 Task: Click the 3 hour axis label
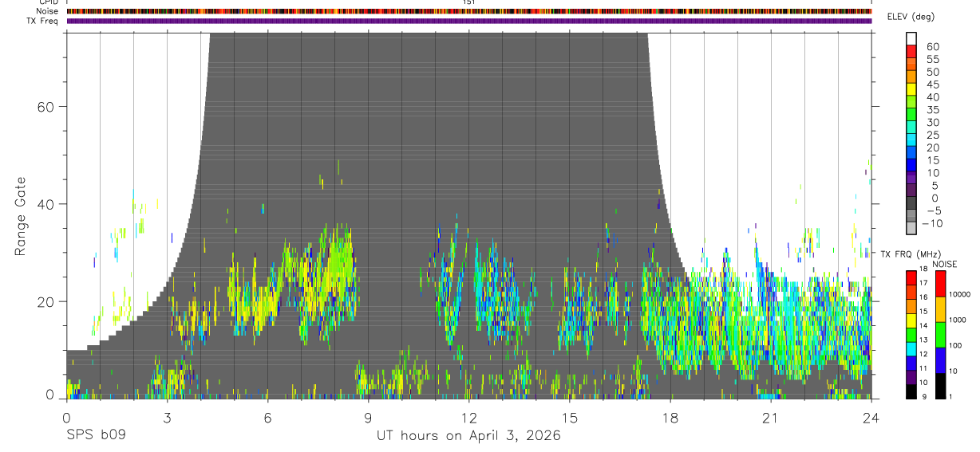pos(167,417)
